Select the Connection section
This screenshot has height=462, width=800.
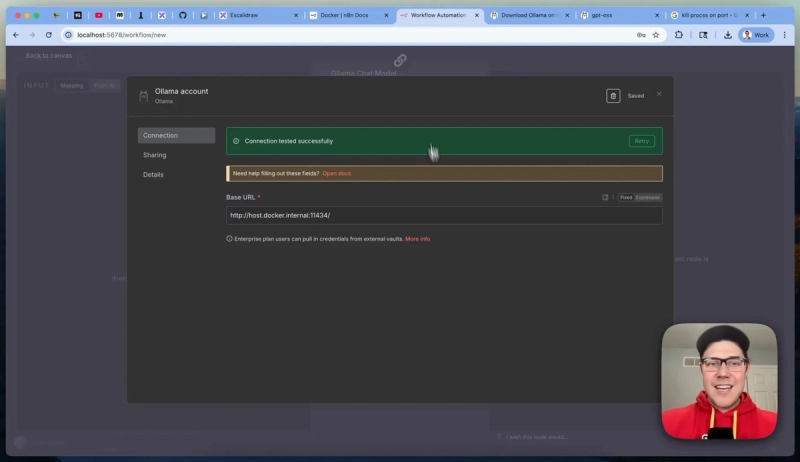176,136
